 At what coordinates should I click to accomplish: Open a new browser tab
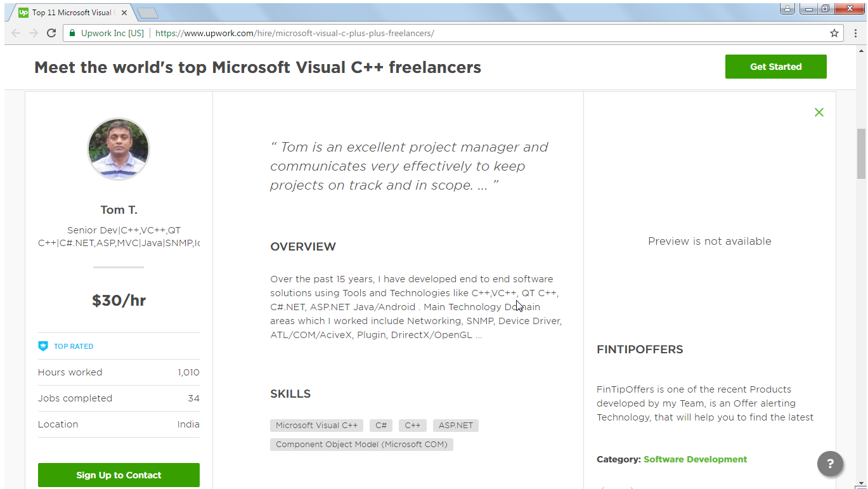pyautogui.click(x=147, y=13)
